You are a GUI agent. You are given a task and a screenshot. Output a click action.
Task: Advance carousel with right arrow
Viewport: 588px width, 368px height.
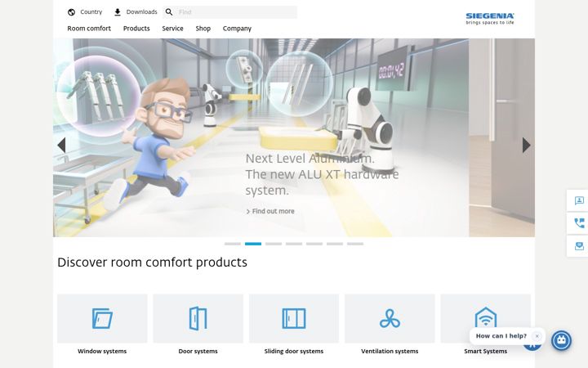pyautogui.click(x=526, y=146)
